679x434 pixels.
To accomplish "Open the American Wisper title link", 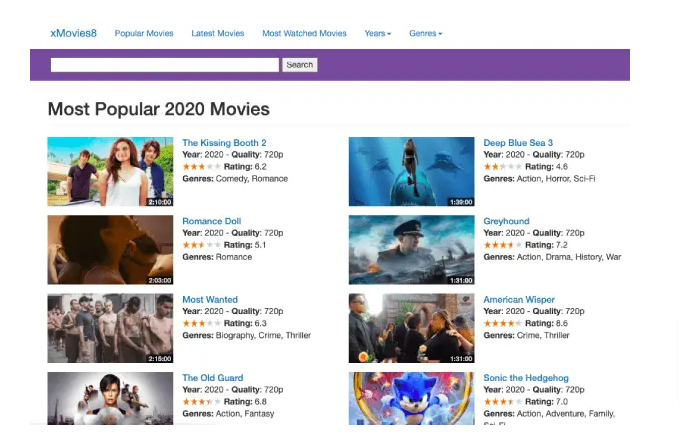I will [x=519, y=299].
